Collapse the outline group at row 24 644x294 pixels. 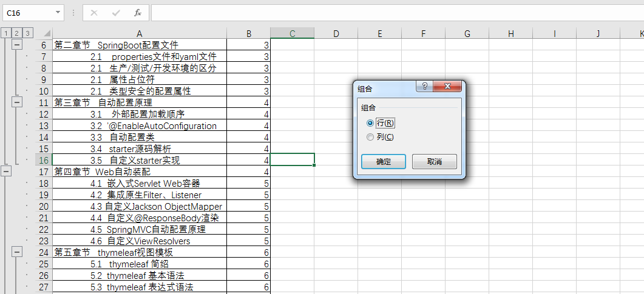click(17, 251)
